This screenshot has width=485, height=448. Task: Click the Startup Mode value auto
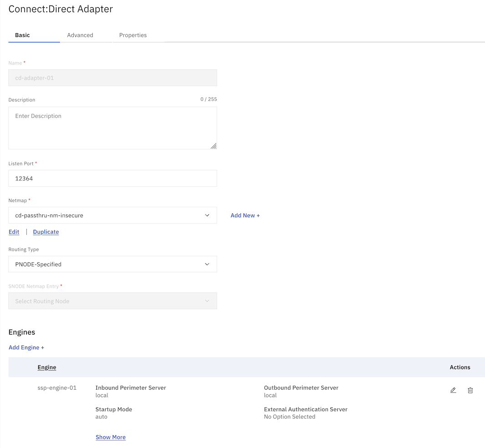(101, 417)
